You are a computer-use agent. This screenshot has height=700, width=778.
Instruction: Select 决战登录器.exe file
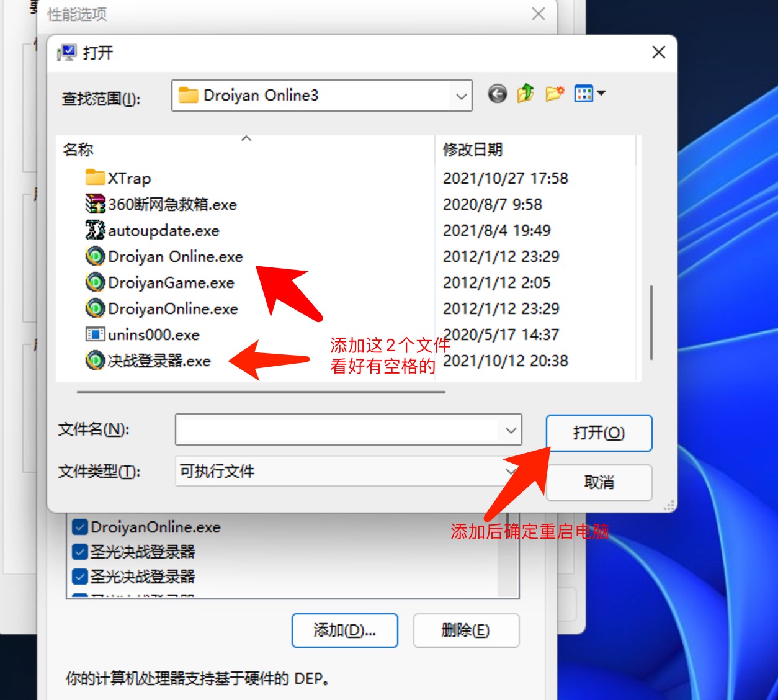(x=149, y=361)
